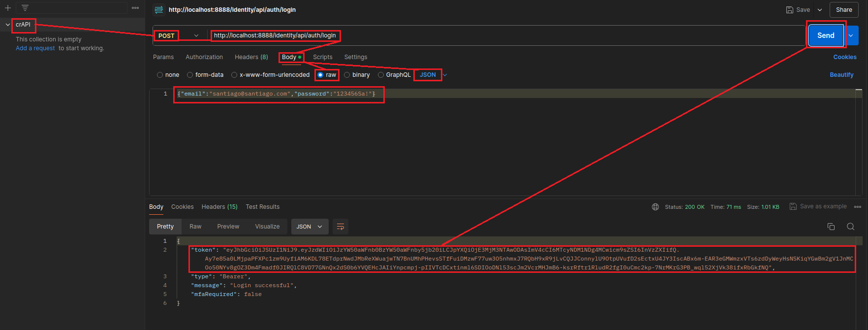Viewport: 868px width, 330px height.
Task: Switch to the Authorization tab
Action: point(204,57)
